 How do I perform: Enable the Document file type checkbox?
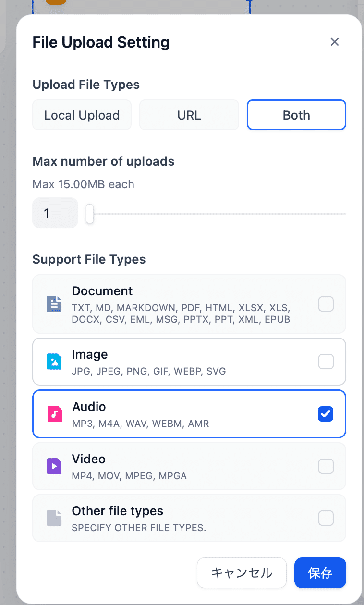pyautogui.click(x=326, y=304)
